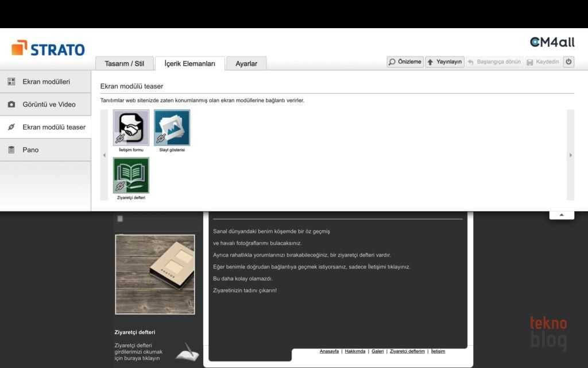Open Ekran modülleri sidebar section
This screenshot has height=368, width=588.
click(46, 82)
